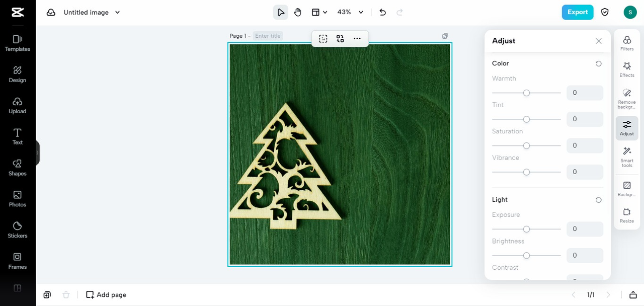Click the smart select icon above canvas
Viewport: 644px width, 306px height.
click(x=323, y=39)
